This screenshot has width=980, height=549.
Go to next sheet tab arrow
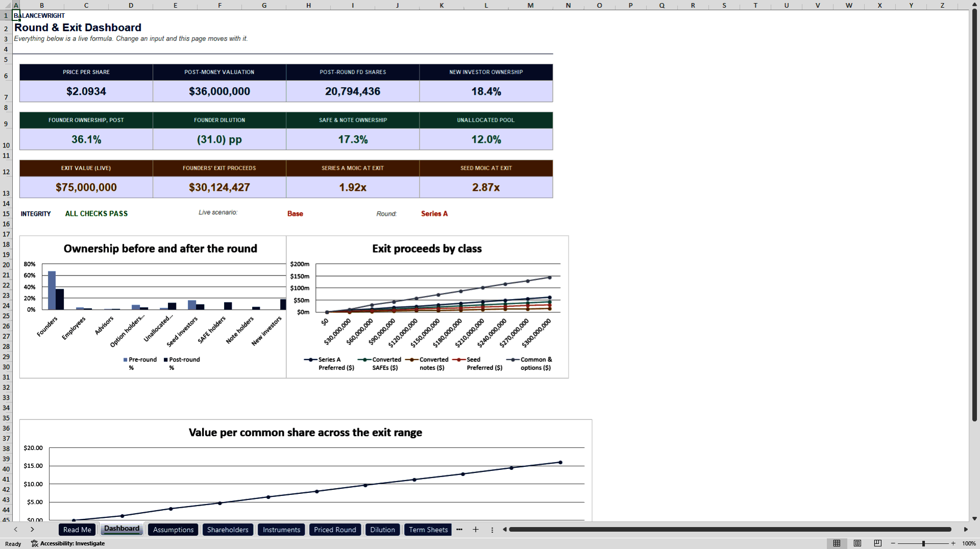32,530
